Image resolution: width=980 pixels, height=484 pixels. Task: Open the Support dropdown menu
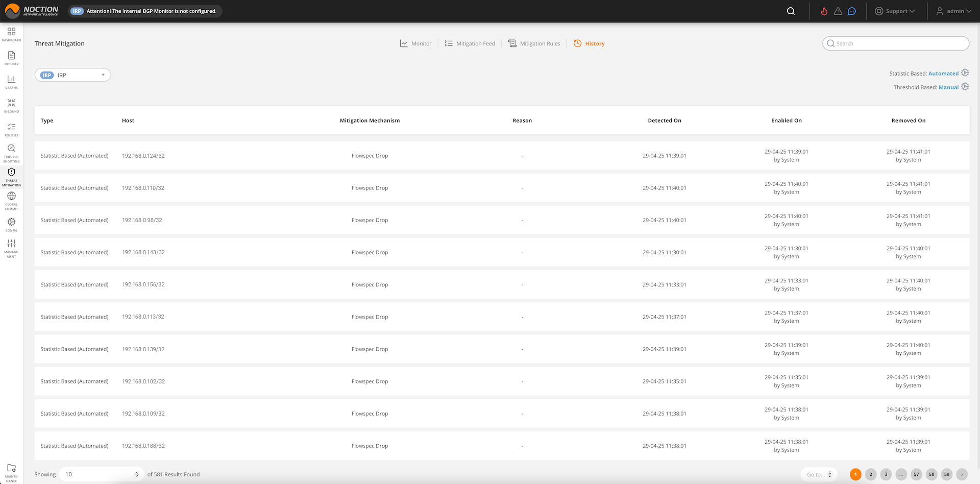(x=895, y=11)
